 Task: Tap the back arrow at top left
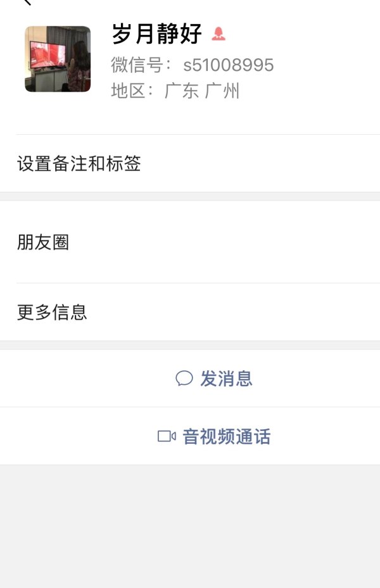[x=26, y=3]
